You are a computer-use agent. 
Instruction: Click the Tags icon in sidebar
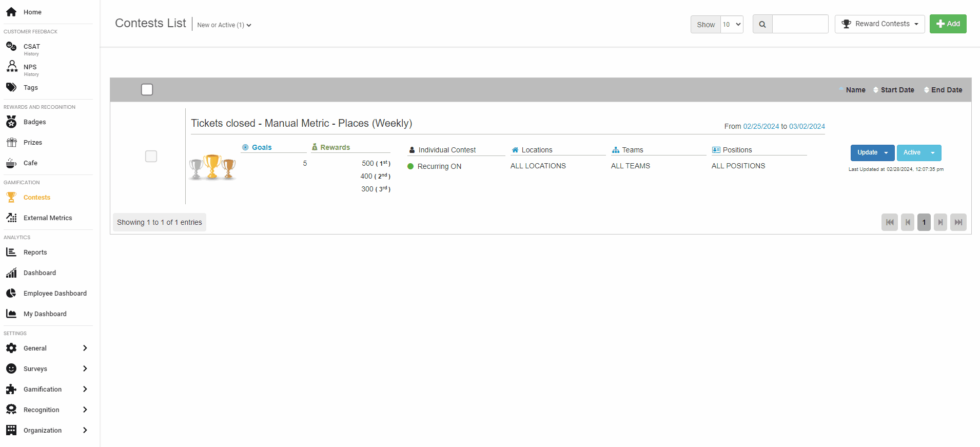[11, 87]
